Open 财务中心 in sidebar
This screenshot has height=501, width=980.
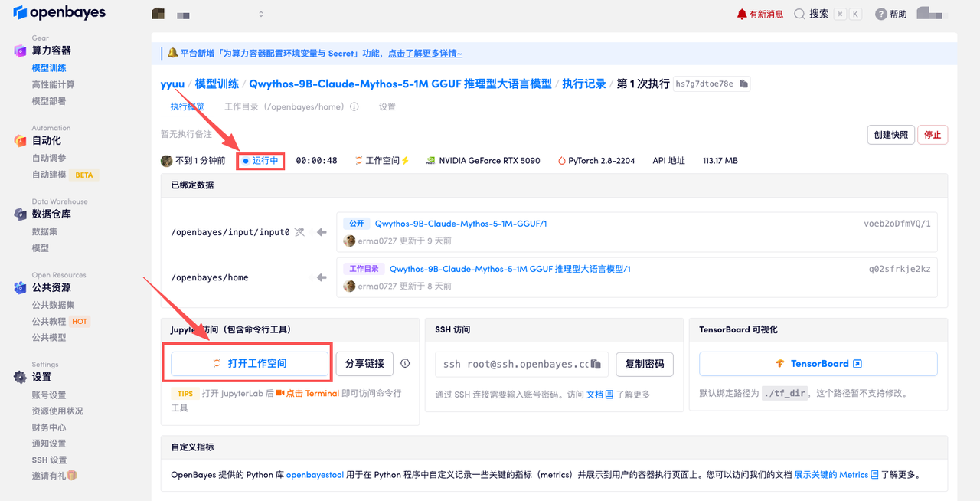click(49, 427)
